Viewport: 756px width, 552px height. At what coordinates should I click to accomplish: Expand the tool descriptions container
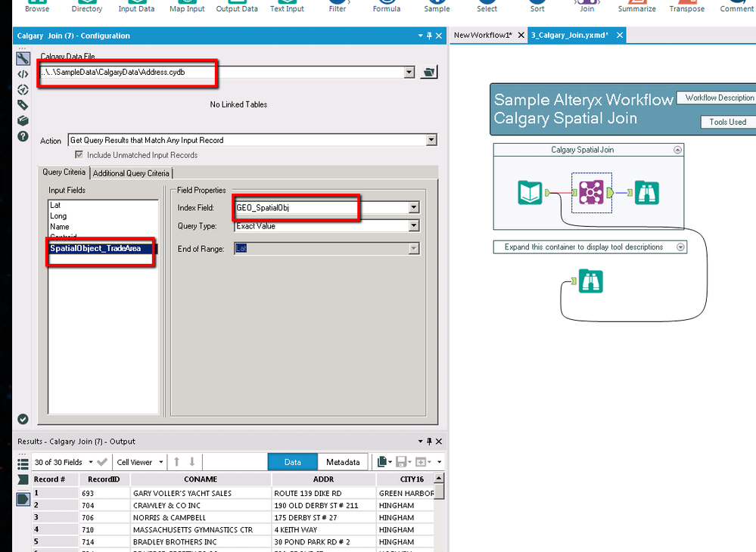pyautogui.click(x=680, y=247)
